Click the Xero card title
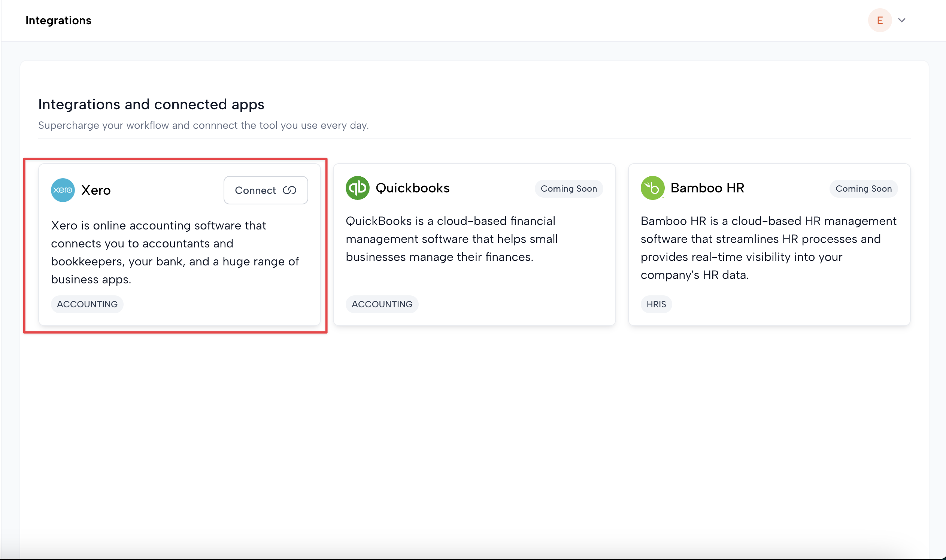This screenshot has width=946, height=560. point(96,190)
